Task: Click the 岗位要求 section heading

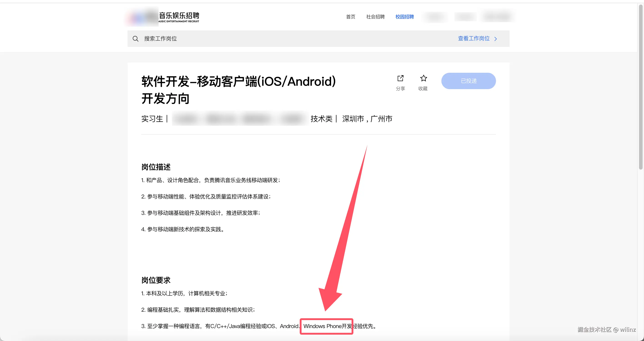Action: click(156, 280)
